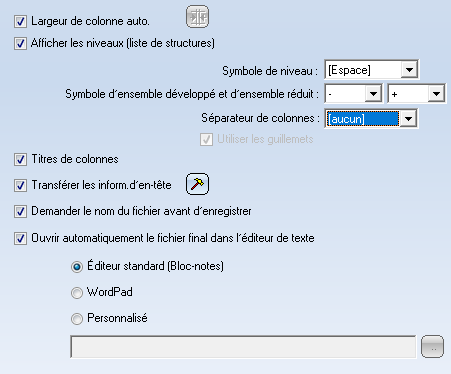Open the reduced-set symbol plus dropdown
Screen dimensions: 451x374
(436, 94)
